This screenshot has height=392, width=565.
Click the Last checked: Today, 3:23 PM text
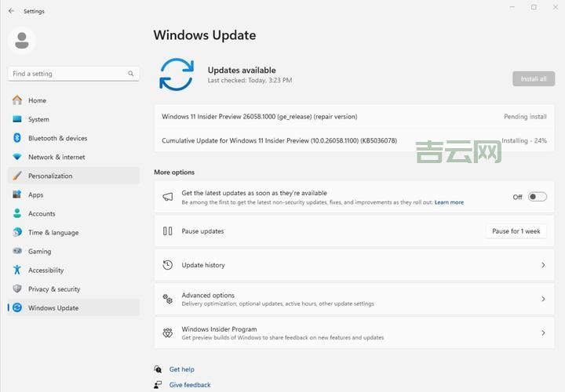[250, 80]
